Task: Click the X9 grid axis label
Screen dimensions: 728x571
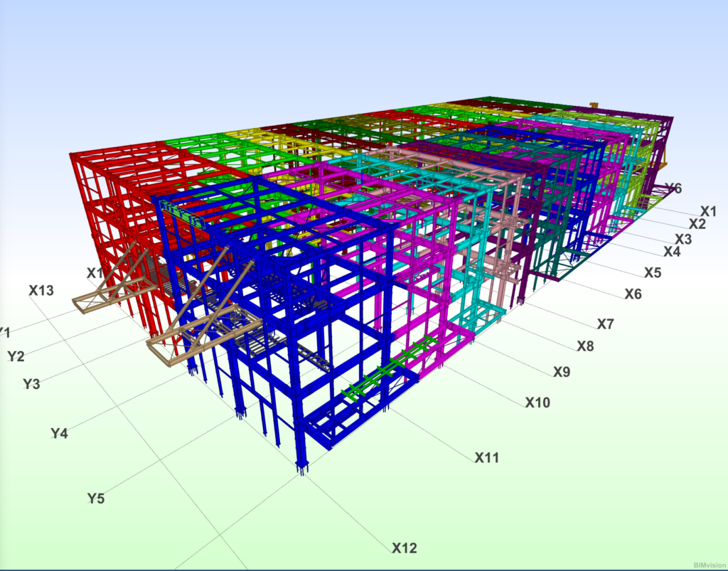Action: 562,372
